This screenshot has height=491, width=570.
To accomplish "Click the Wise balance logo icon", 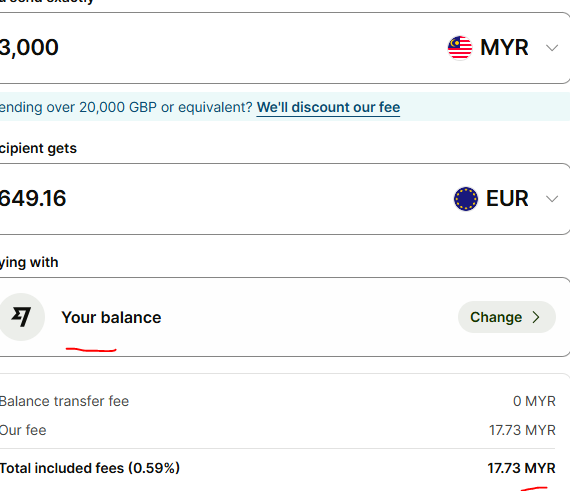I will 21,317.
